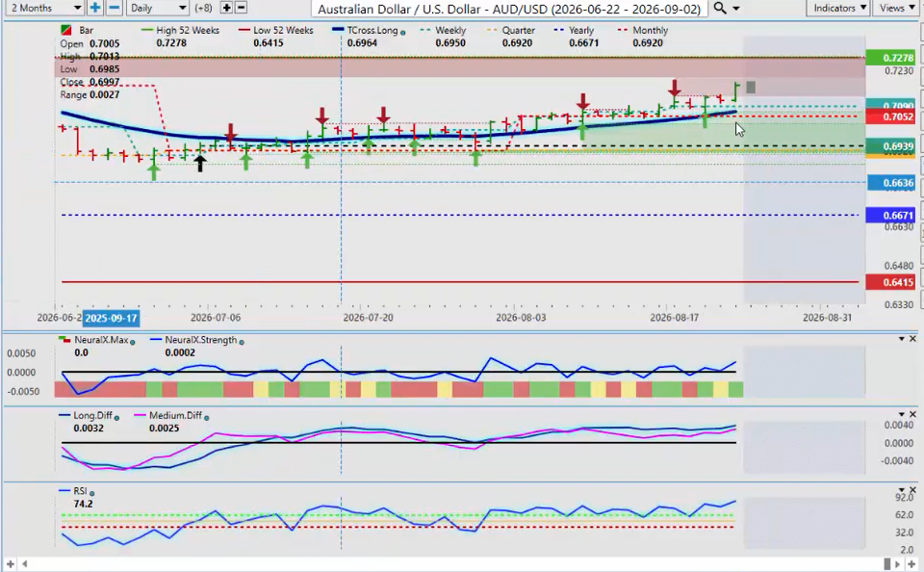The width and height of the screenshot is (924, 572).
Task: Click the 2026-08-03 date axis label
Action: [521, 317]
